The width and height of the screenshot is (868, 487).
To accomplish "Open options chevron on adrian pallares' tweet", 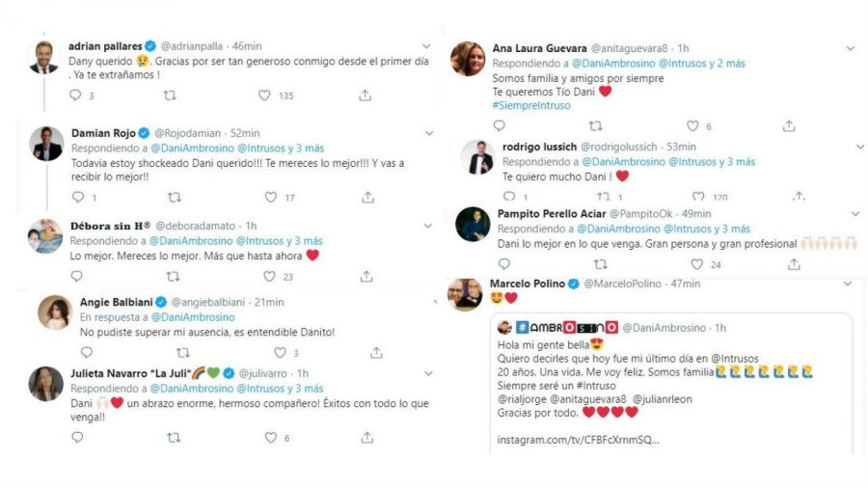I will coord(427,45).
